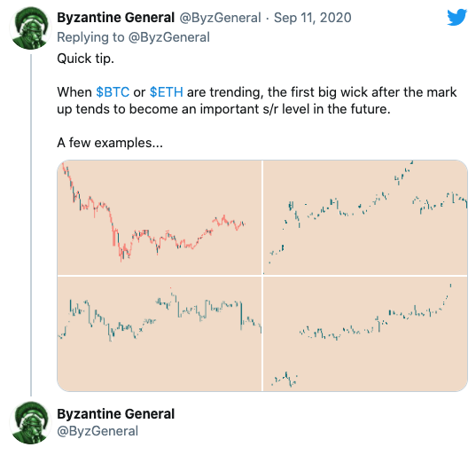Viewport: 476px width, 455px height.
Task: Click the $ETH cashtag link
Action: coord(167,92)
